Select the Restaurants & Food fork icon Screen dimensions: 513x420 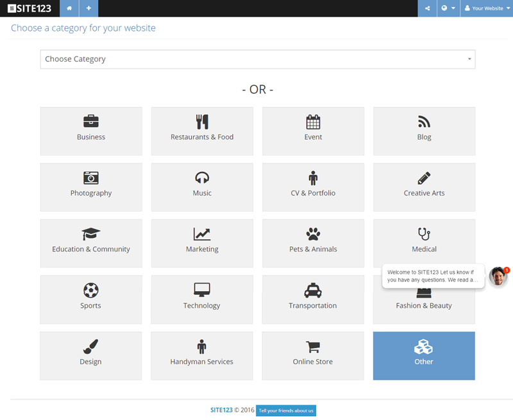click(x=202, y=122)
